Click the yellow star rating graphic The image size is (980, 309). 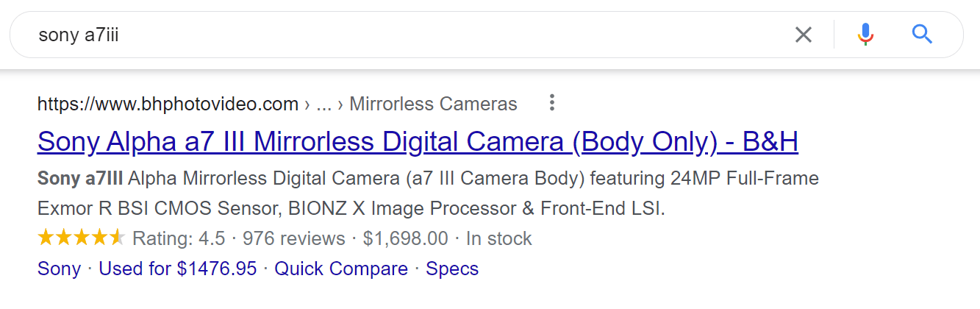tap(82, 238)
